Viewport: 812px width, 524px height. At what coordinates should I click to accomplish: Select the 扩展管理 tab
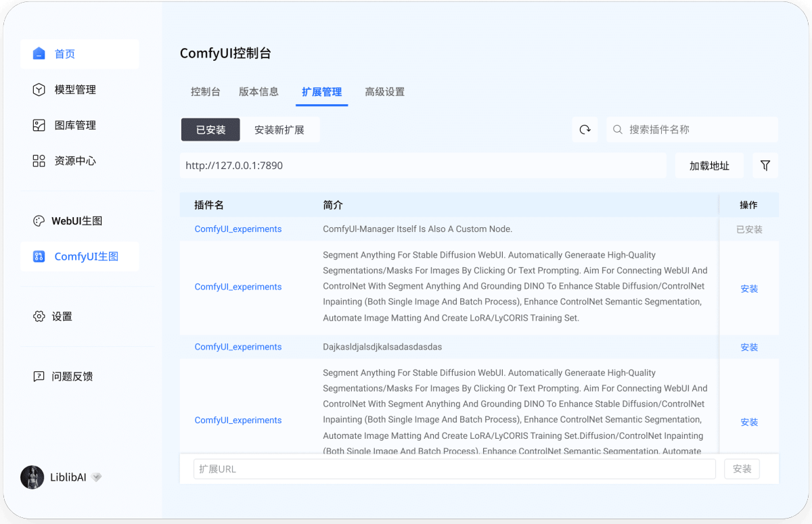click(321, 92)
